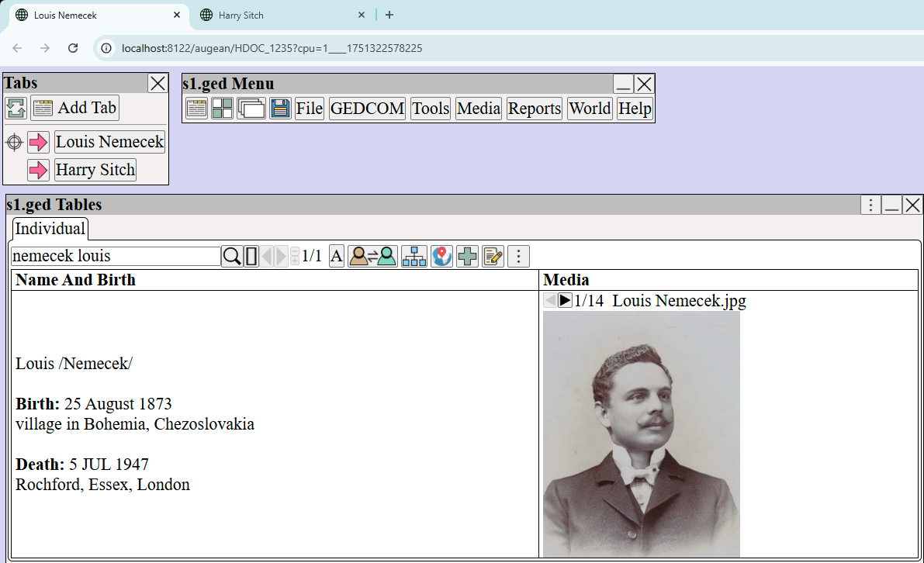Click the notepad edit icon in toolbar
Screen dimensions: 924x563
(493, 257)
